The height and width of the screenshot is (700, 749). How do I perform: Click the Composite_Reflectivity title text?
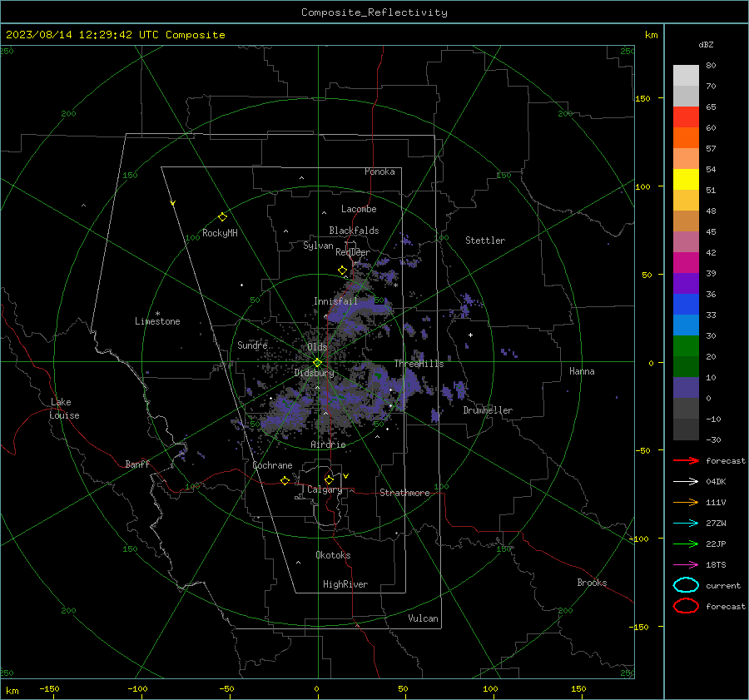point(374,12)
